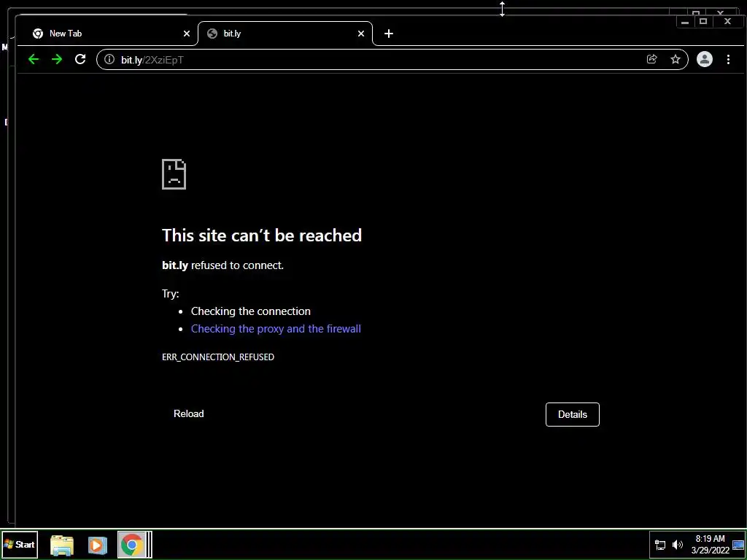Click the Reload button on error page
Image resolution: width=747 pixels, height=560 pixels.
click(189, 414)
